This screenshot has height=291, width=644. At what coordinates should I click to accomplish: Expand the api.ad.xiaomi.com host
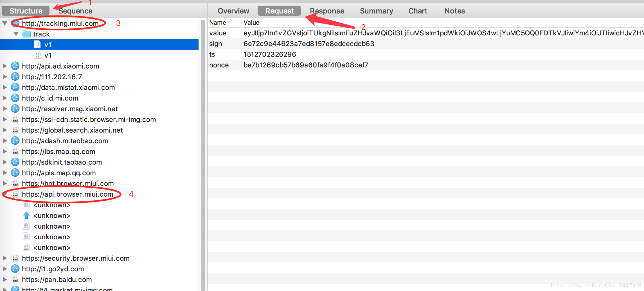(x=5, y=66)
